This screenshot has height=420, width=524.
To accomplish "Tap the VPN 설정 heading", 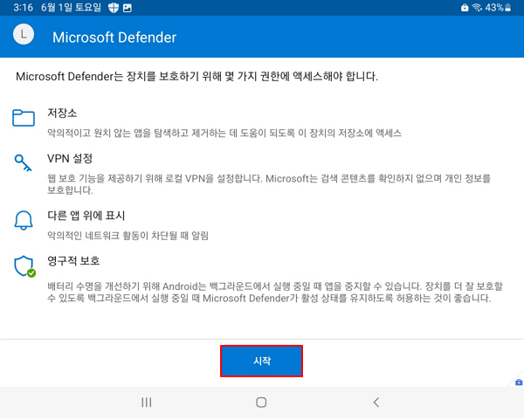I will (70, 158).
